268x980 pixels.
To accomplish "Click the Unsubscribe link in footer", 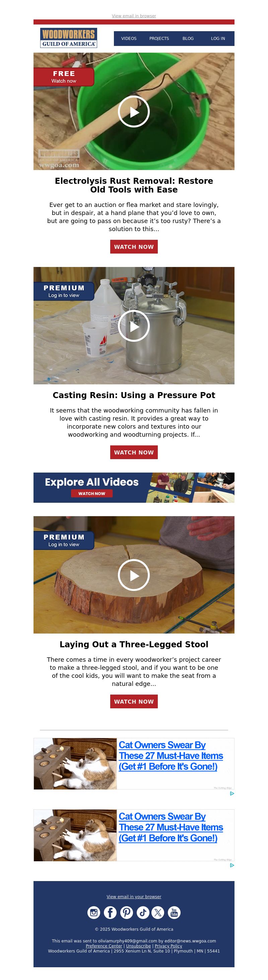I will [x=138, y=946].
